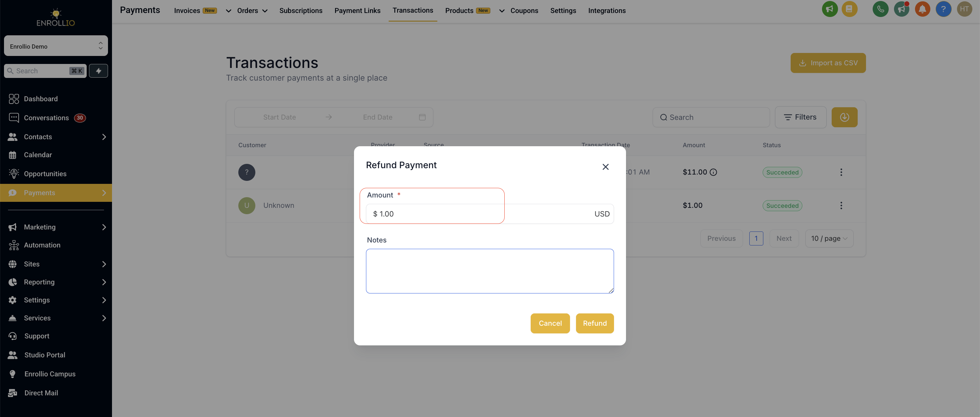
Task: Click into the Notes text area
Action: (x=490, y=271)
